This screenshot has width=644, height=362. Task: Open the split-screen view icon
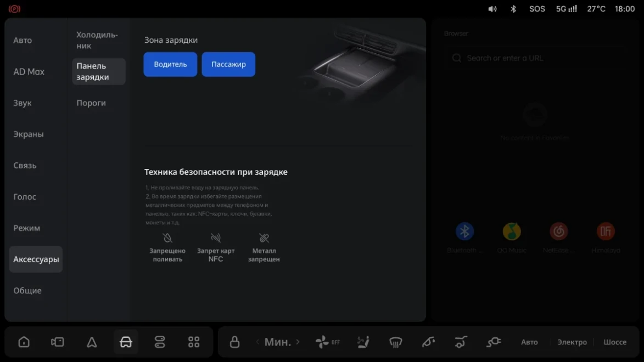[x=58, y=342]
